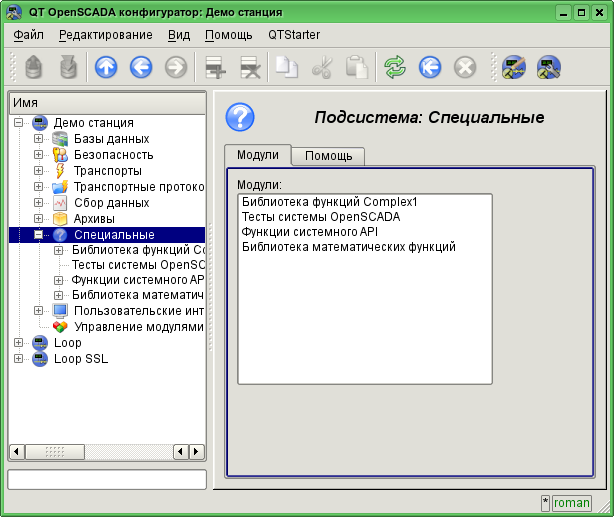Select the Модули tab
The image size is (614, 517).
tap(258, 155)
